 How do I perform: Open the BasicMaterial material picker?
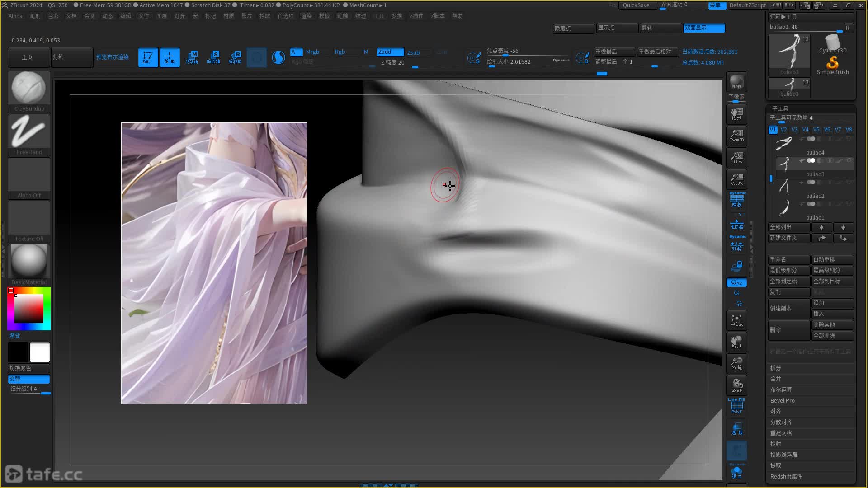point(29,265)
